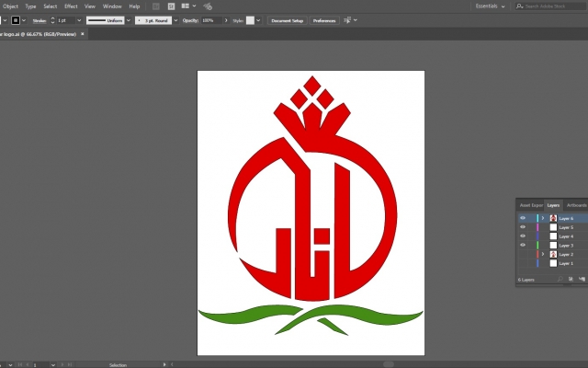Open the artboard number dropdown in status bar
This screenshot has width=588, height=368.
53,364
